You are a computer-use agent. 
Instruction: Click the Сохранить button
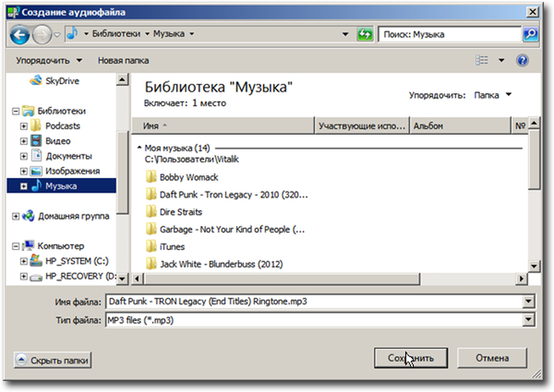click(412, 357)
